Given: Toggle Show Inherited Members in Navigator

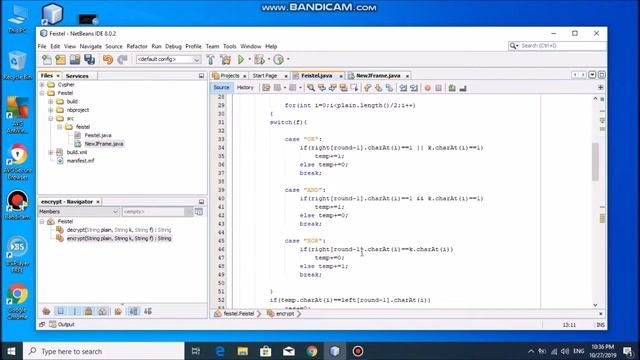Looking at the screenshot, I should click(46, 311).
